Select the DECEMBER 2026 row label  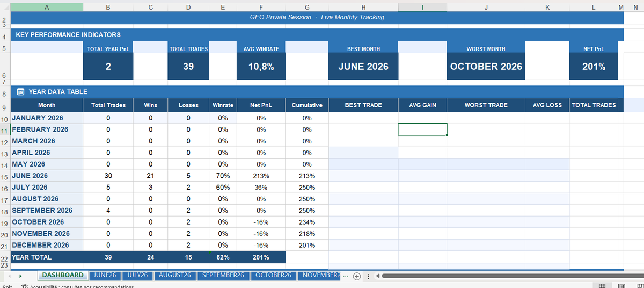pos(47,245)
